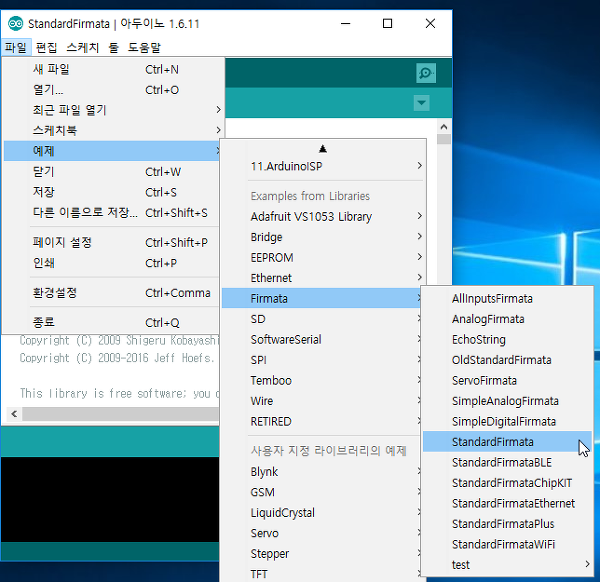The image size is (600, 582).
Task: Expand EEPROM examples submenu
Action: 323,258
